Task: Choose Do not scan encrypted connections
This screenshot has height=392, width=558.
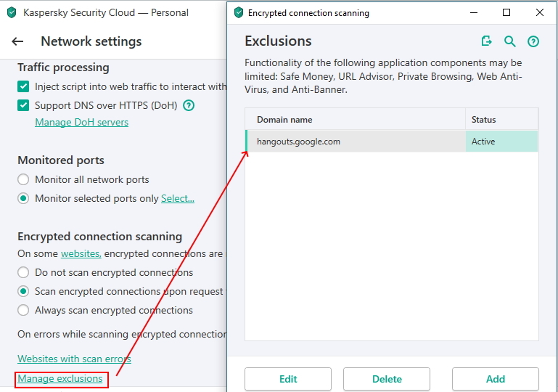Action: click(x=23, y=272)
